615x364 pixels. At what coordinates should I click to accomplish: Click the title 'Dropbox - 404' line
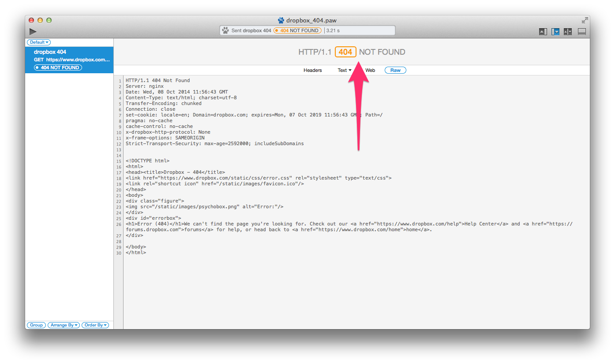coord(175,173)
